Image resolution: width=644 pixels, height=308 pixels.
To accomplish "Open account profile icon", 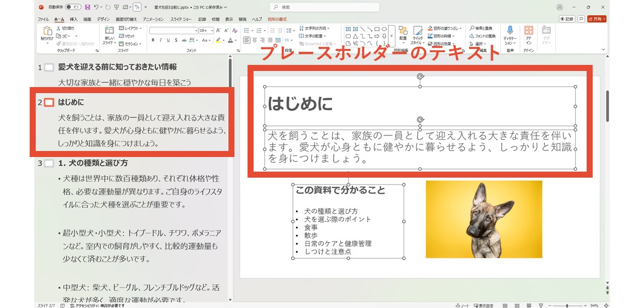I will pyautogui.click(x=560, y=7).
